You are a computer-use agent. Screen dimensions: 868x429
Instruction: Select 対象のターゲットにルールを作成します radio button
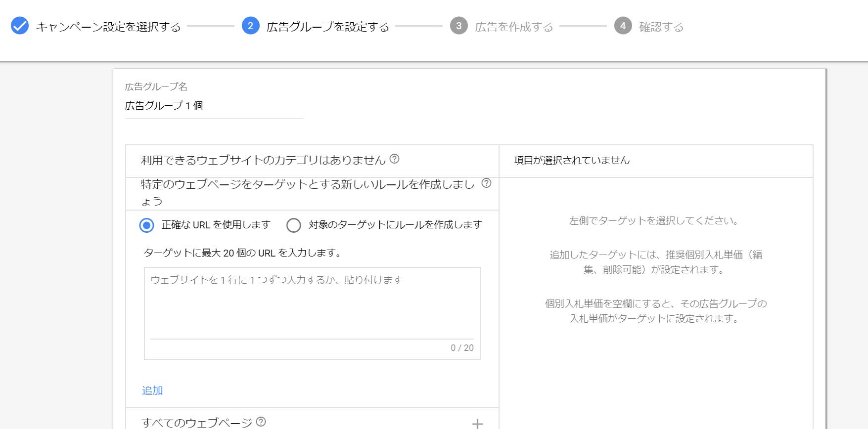(x=294, y=225)
